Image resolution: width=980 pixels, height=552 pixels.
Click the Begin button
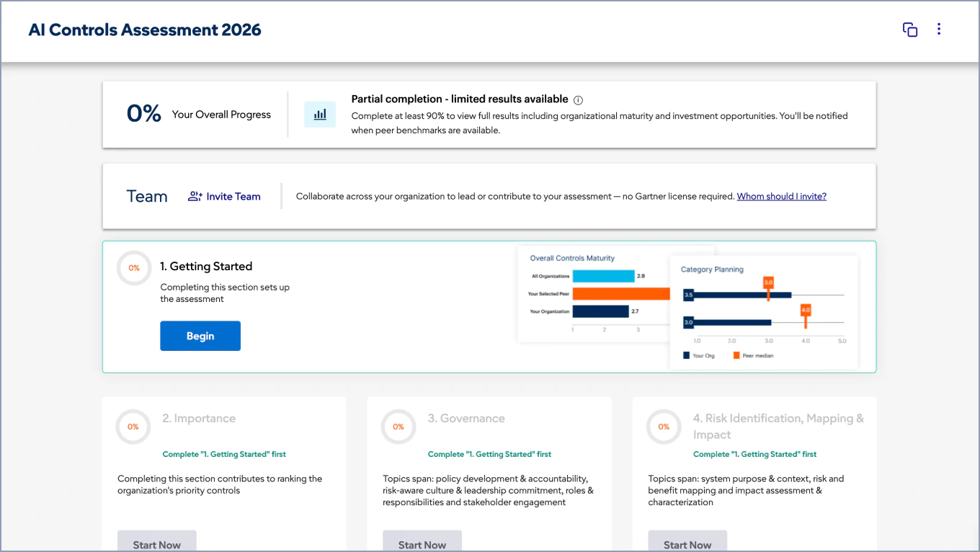pyautogui.click(x=200, y=336)
